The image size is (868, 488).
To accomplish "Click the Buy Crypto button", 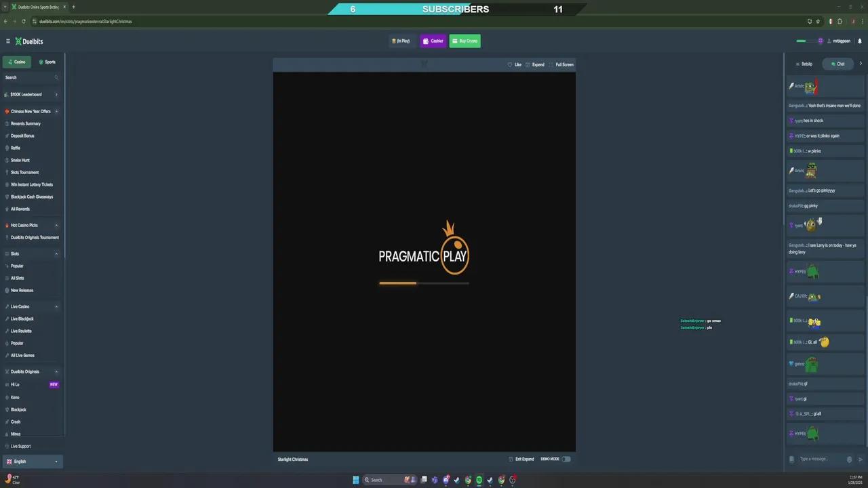I will (465, 41).
